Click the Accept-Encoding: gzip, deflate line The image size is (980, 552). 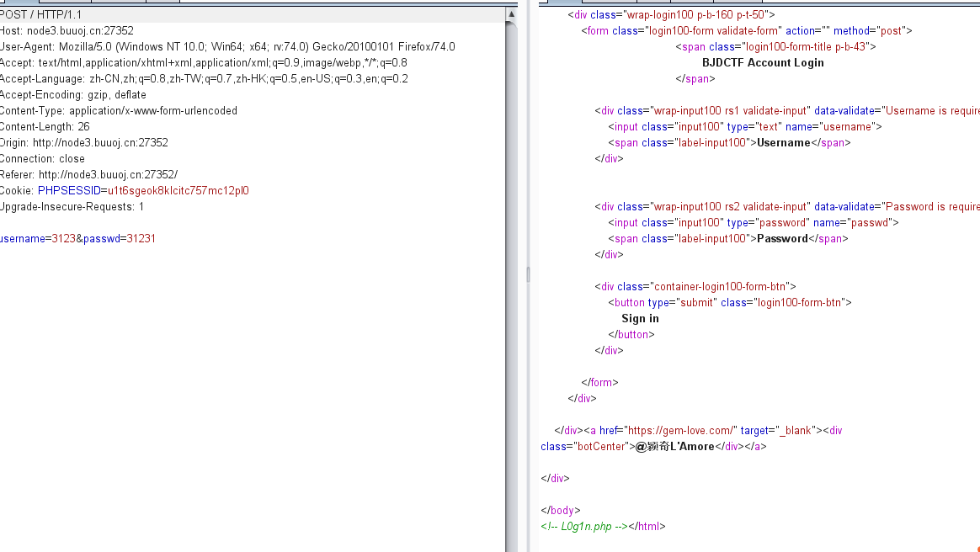[x=73, y=95]
